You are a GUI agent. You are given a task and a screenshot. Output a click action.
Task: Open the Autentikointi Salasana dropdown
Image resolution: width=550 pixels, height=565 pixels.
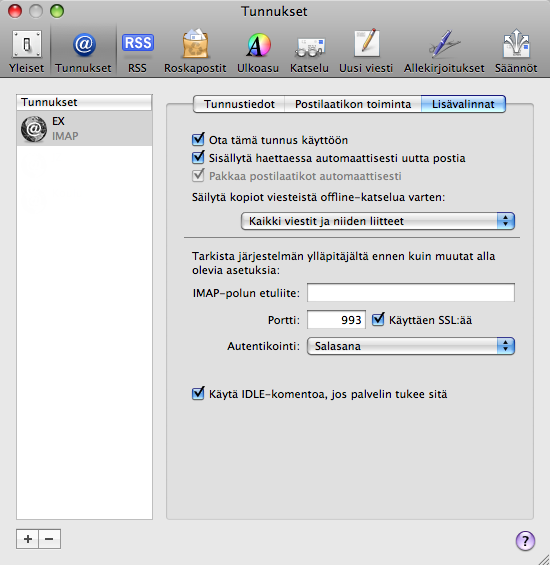tap(411, 346)
